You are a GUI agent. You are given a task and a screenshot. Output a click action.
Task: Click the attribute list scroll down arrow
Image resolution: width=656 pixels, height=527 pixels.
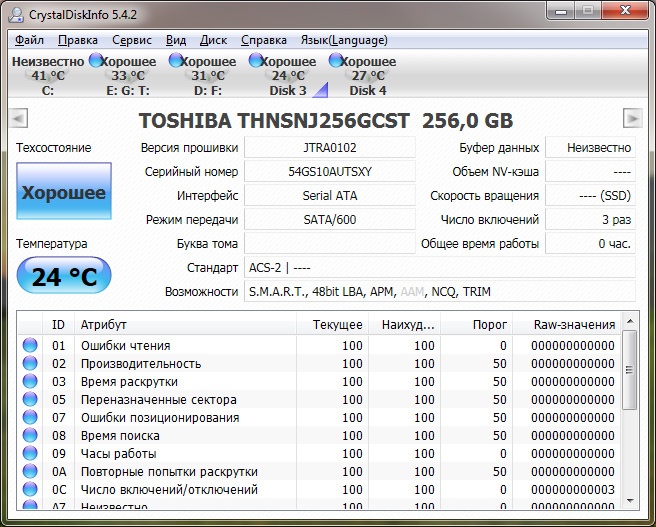click(630, 501)
